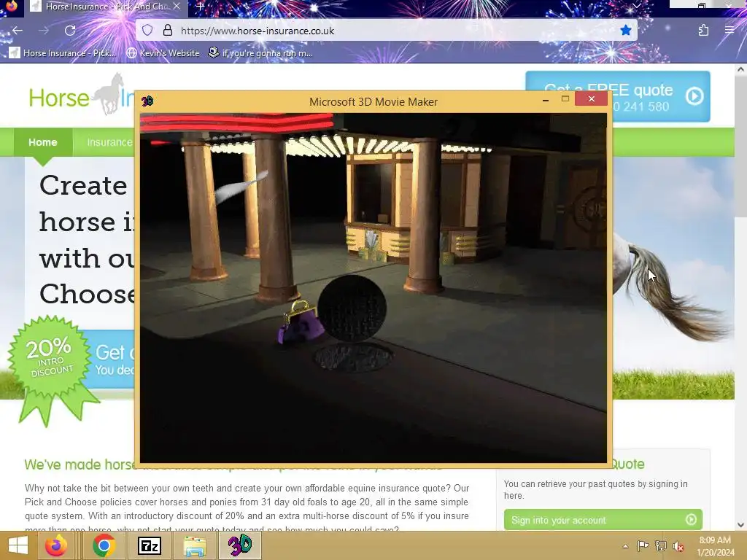Show site security padlock info
747x560 pixels.
[x=167, y=31]
